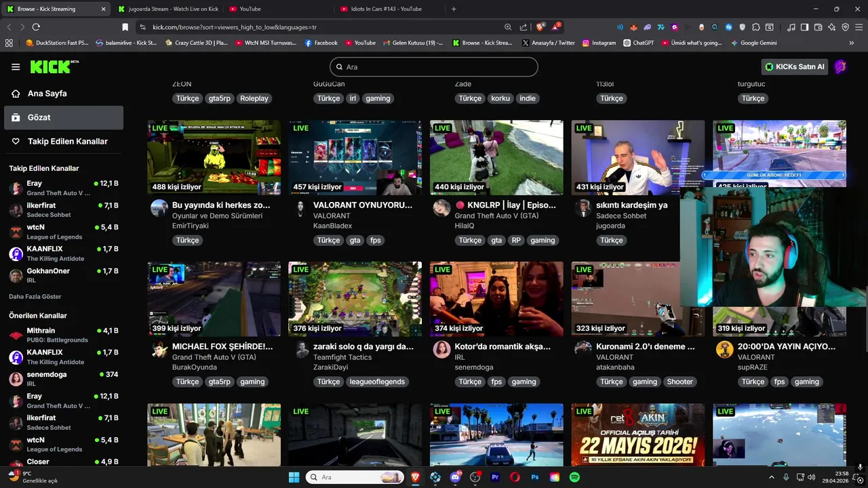Switch to the YouTube tab
The image size is (868, 488).
(x=278, y=9)
